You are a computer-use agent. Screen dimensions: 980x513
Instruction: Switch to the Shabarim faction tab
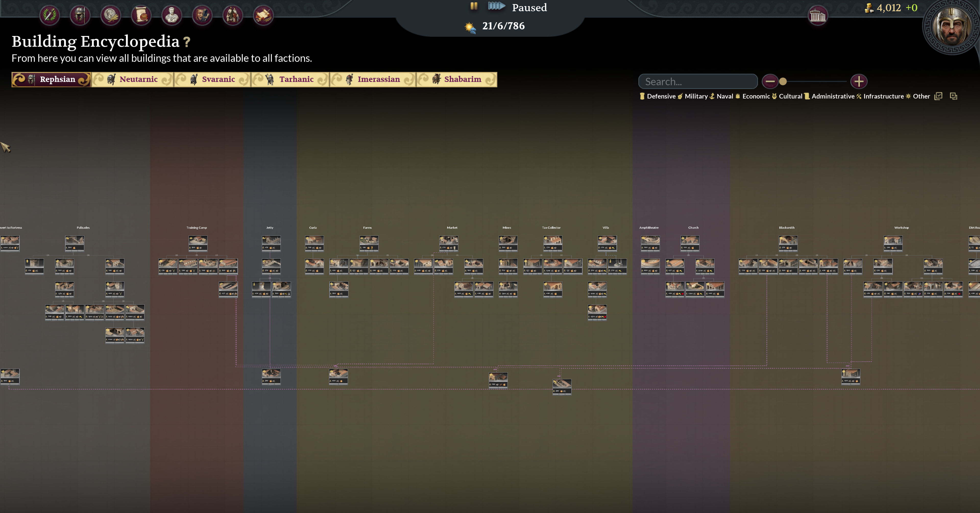pos(456,79)
